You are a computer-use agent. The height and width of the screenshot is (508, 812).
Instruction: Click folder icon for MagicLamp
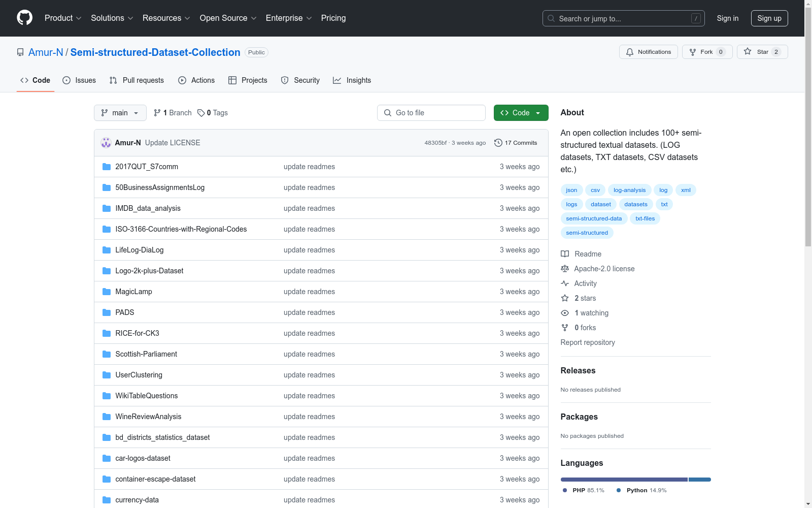(x=107, y=292)
